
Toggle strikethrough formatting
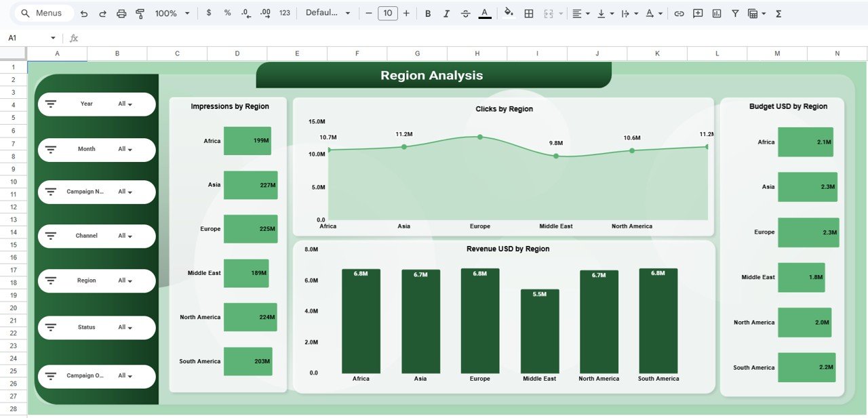pos(466,13)
